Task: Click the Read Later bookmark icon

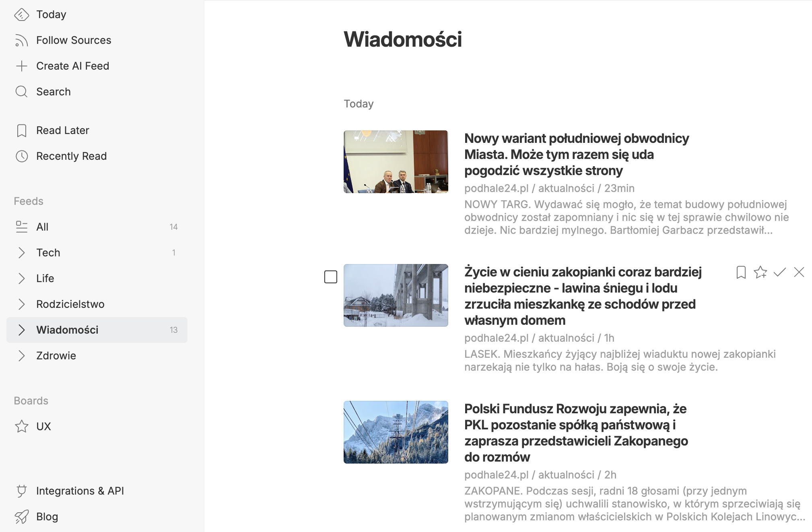Action: 22,130
